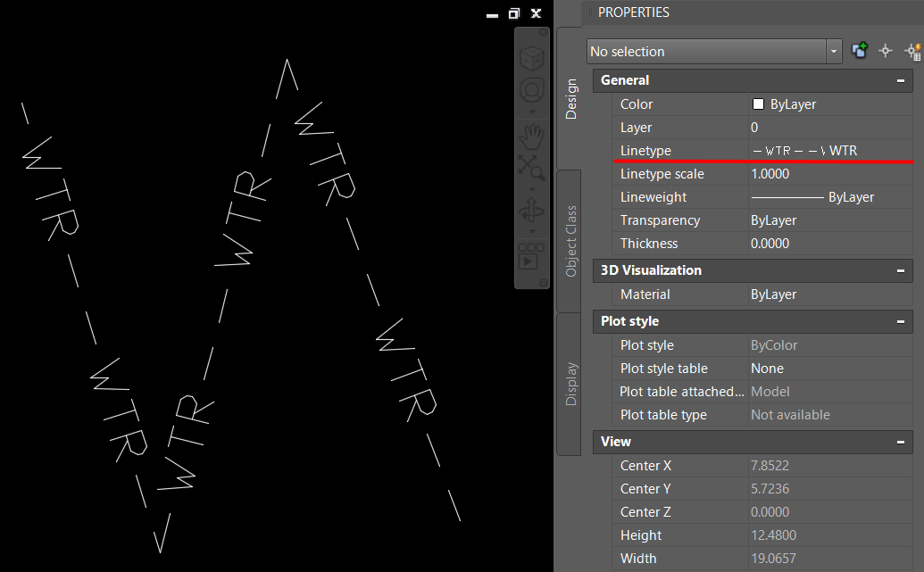This screenshot has height=572, width=924.
Task: Click the Plot table attached Model value
Action: pyautogui.click(x=830, y=392)
